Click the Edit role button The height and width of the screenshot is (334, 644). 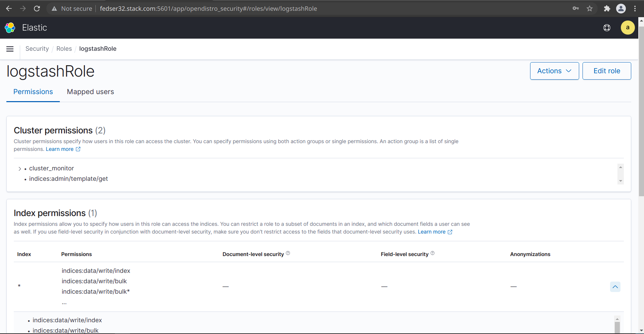tap(606, 71)
